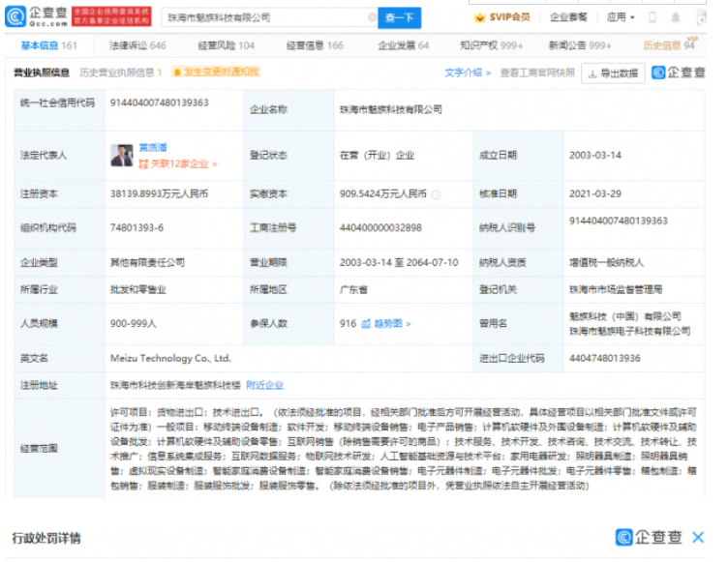Select approval date 2021-03-29
Viewport: 728px width, 562px height.
coord(595,194)
